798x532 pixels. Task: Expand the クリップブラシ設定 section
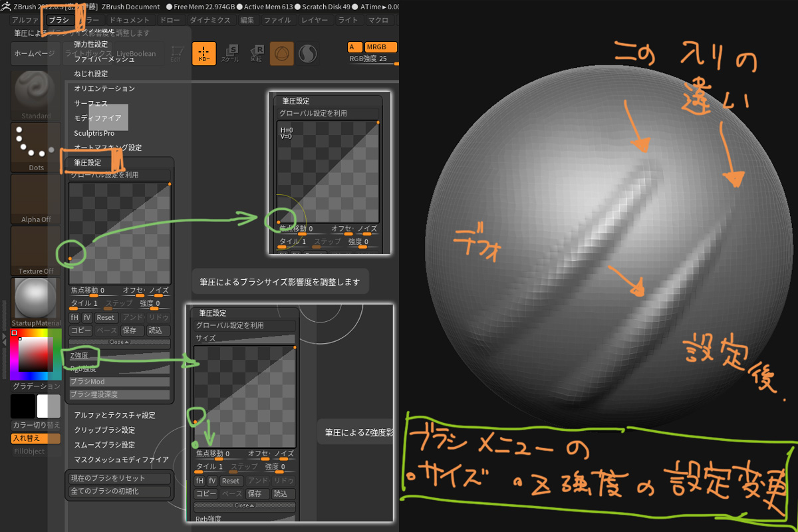click(x=104, y=430)
